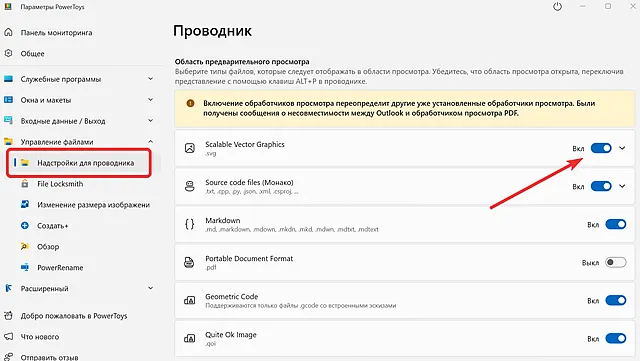This screenshot has height=361, width=640.
Task: Click the Управление файлами label
Action: point(57,142)
